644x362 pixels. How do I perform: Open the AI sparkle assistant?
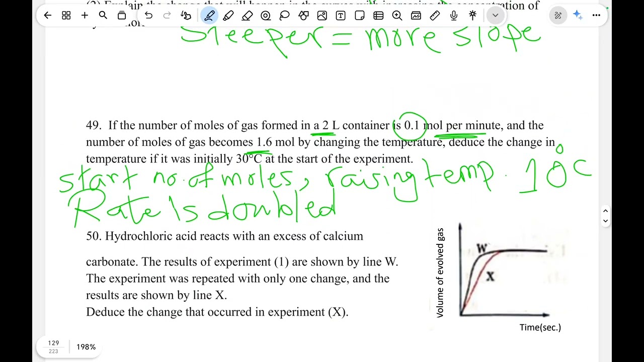pos(578,16)
